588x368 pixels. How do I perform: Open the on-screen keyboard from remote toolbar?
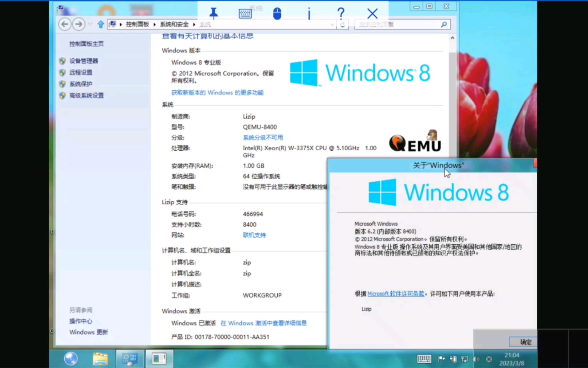point(245,14)
